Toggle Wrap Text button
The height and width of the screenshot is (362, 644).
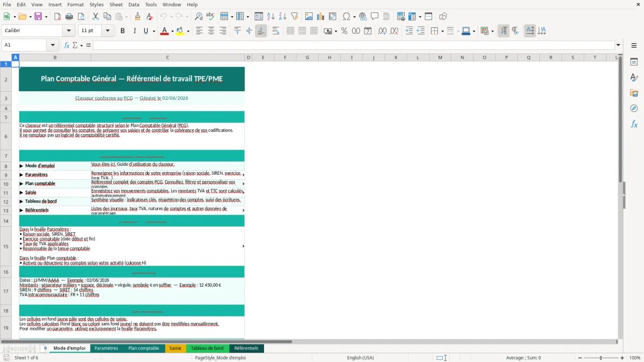point(276,31)
